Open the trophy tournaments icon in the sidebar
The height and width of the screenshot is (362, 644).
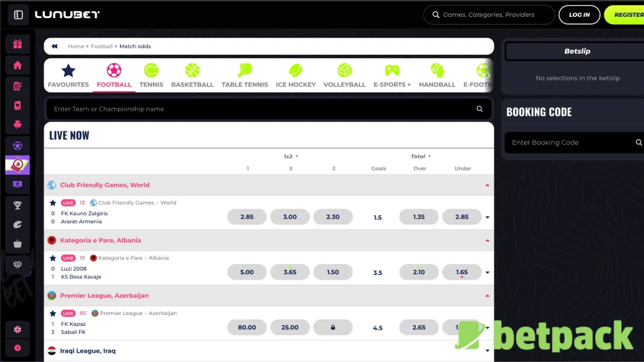pyautogui.click(x=17, y=205)
